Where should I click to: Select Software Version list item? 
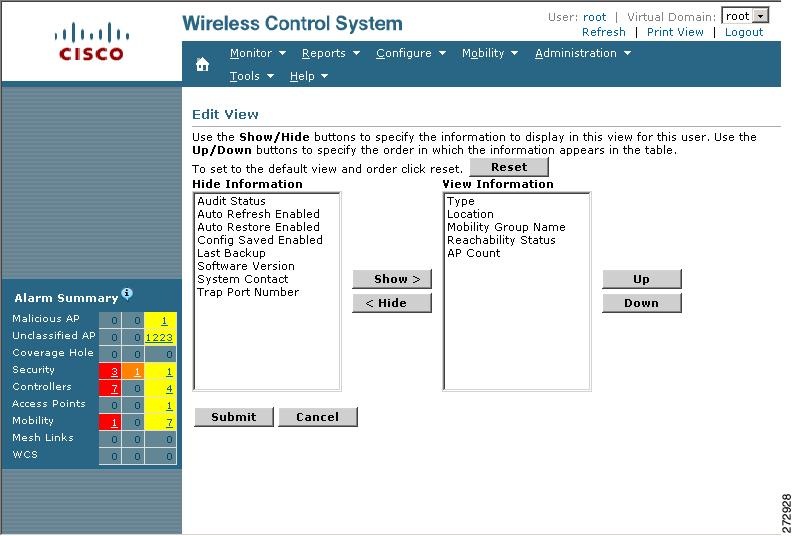tap(246, 266)
